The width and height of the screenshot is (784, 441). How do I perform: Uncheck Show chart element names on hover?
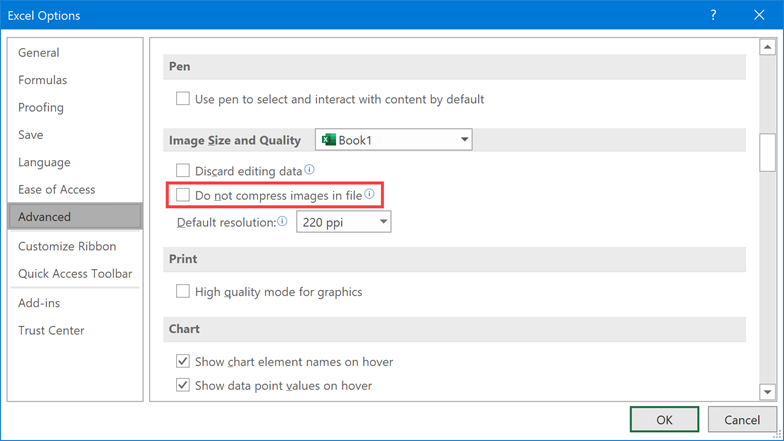coord(183,361)
